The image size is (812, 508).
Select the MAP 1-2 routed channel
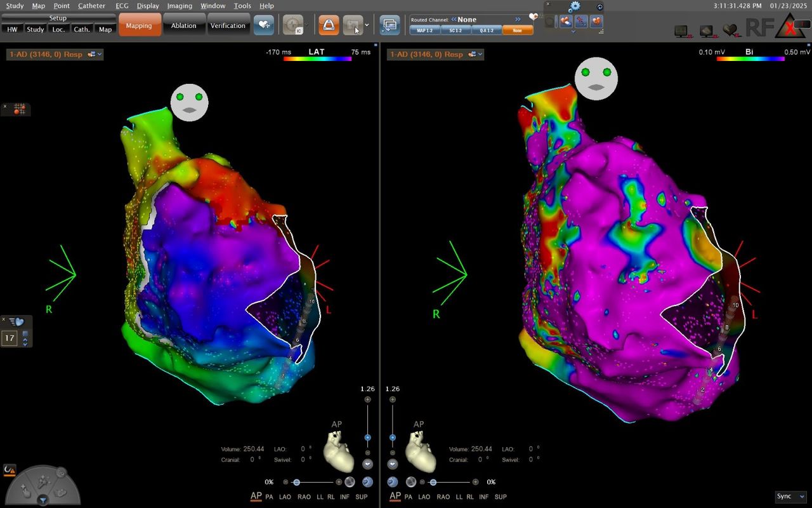pyautogui.click(x=424, y=30)
